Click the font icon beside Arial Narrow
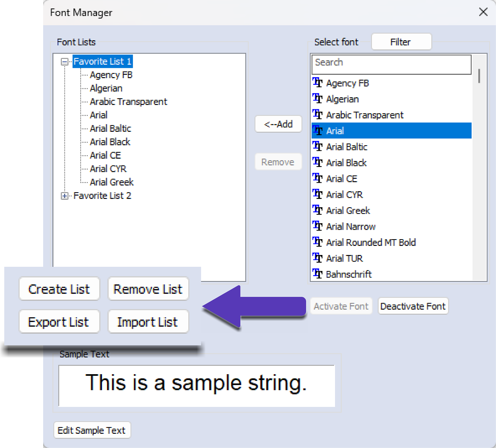Screen dimensions: 496x448 tap(317, 226)
